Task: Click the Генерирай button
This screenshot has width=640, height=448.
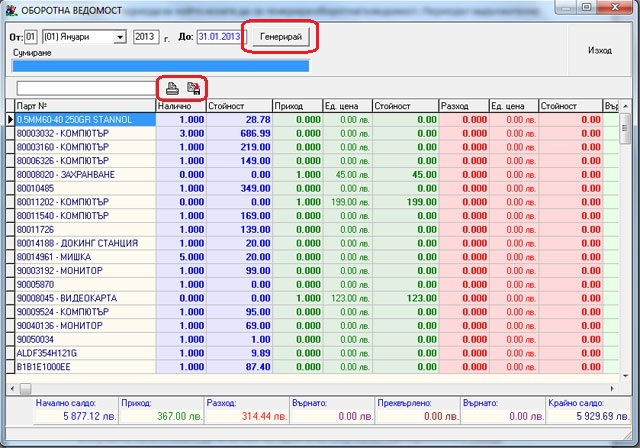Action: coord(280,37)
